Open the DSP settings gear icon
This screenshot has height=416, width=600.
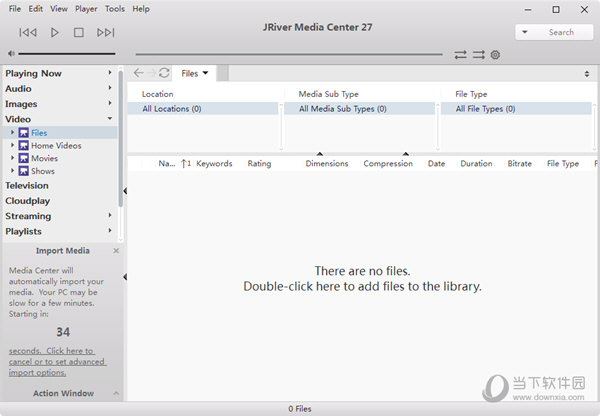tap(495, 55)
